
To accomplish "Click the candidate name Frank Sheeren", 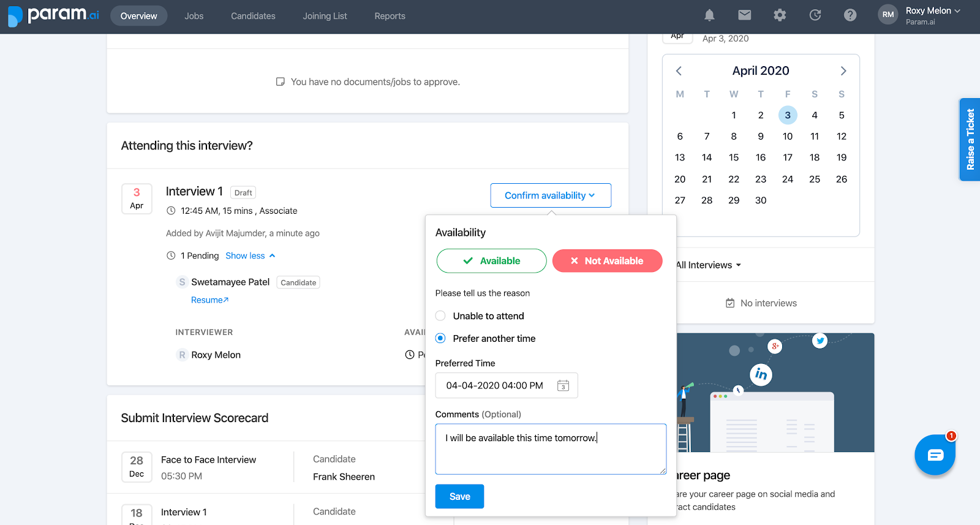I will tap(344, 477).
